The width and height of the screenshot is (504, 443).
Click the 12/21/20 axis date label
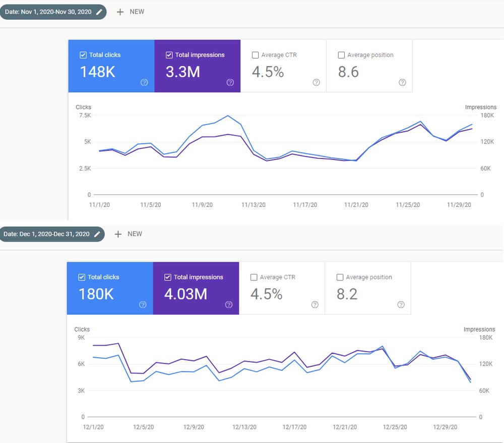[x=345, y=427]
